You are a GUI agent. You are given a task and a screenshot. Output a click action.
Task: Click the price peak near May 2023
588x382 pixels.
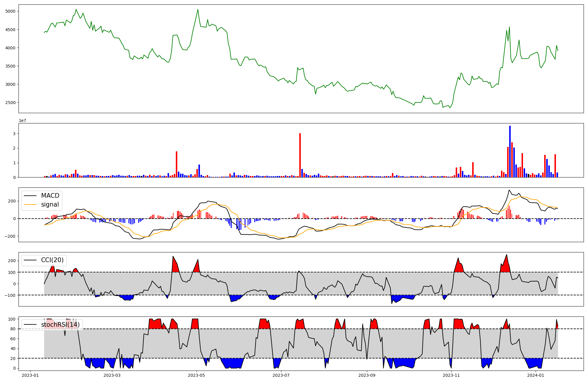198,9
